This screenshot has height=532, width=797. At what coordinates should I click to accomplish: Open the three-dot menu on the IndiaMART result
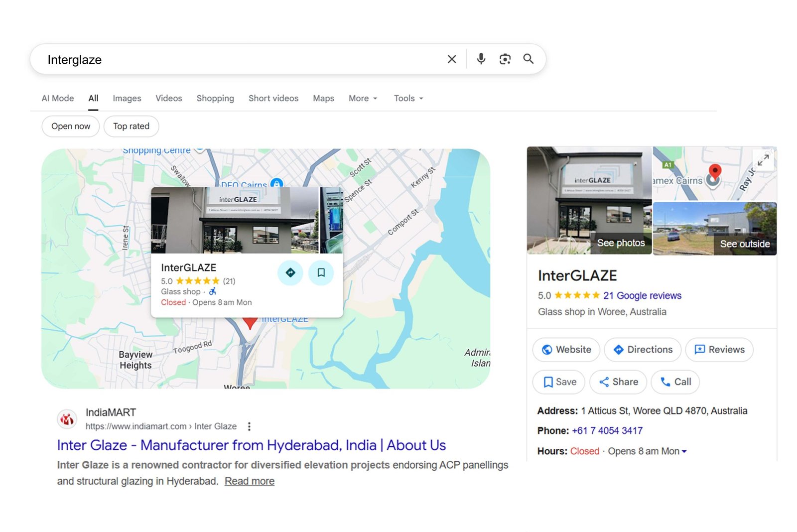pos(249,426)
